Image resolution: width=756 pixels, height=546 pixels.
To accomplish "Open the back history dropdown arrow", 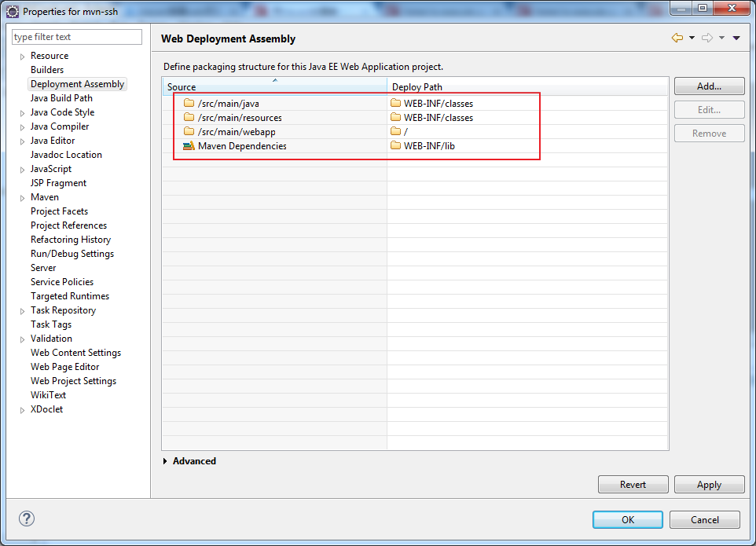I will [692, 38].
